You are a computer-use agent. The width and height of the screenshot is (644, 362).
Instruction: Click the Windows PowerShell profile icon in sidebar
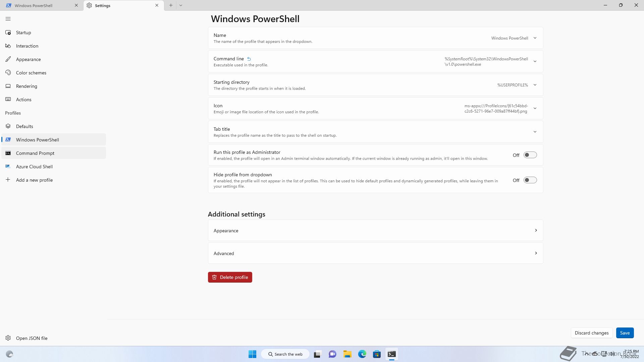click(8, 140)
